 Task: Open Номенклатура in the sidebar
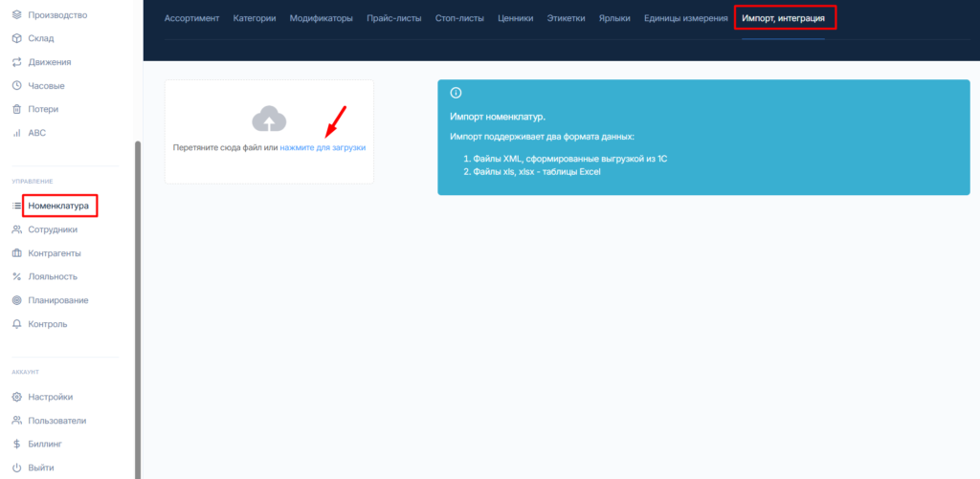point(58,206)
